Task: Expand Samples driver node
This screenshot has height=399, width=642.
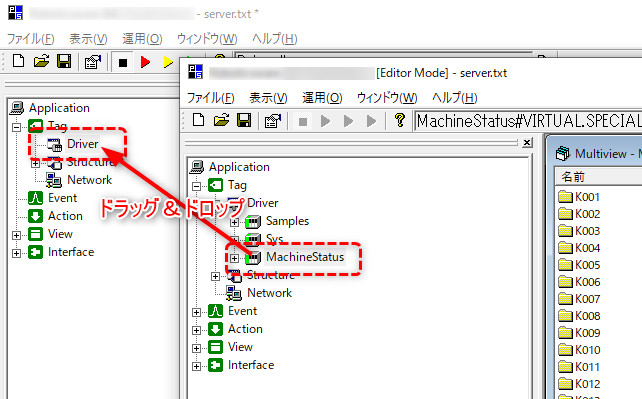Action: 234,222
